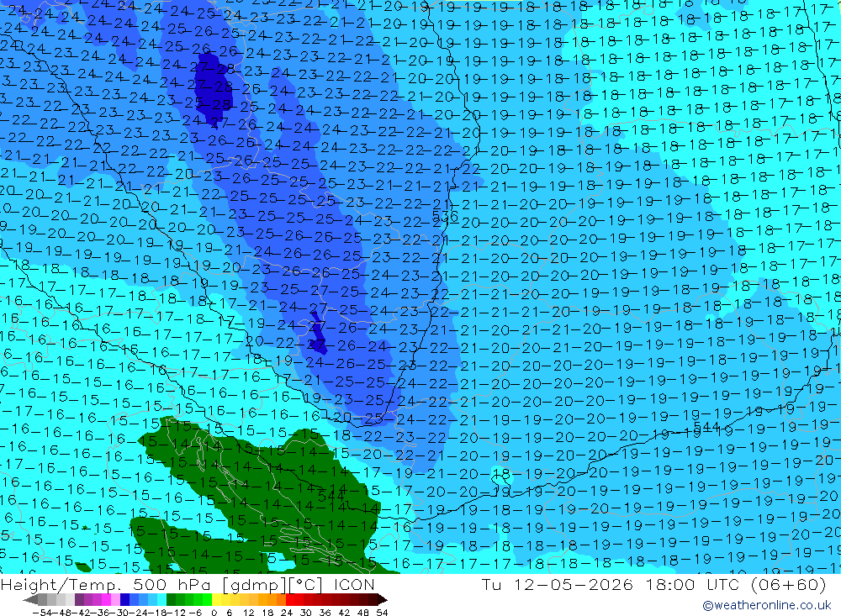841x616 pixels.
Task: Select the dark purple swatch on the color scale
Action: (x=79, y=599)
